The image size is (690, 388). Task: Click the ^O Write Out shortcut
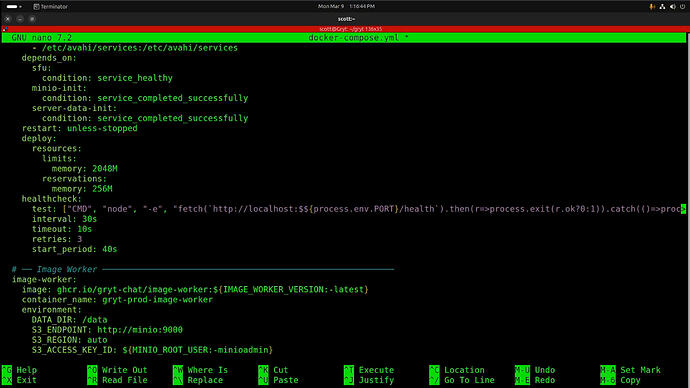pyautogui.click(x=117, y=370)
